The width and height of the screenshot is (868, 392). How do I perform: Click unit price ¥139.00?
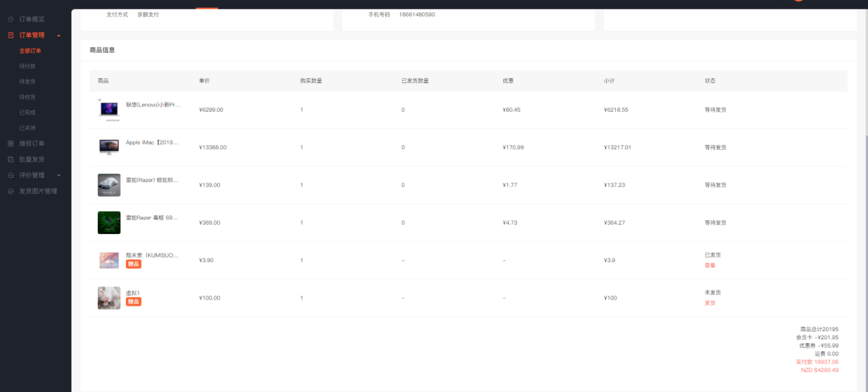[x=210, y=185]
